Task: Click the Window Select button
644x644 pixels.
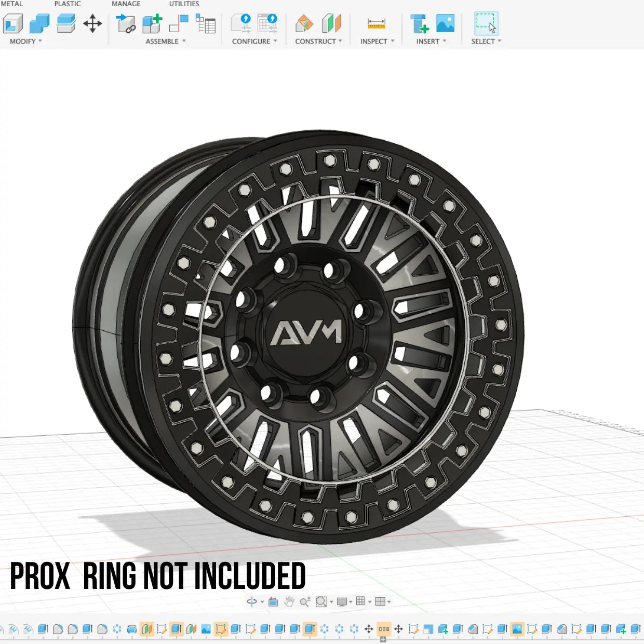Action: pyautogui.click(x=486, y=24)
